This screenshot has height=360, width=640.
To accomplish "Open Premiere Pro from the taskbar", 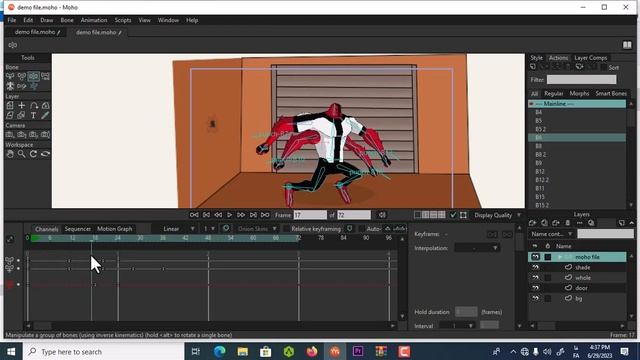I will pyautogui.click(x=358, y=351).
